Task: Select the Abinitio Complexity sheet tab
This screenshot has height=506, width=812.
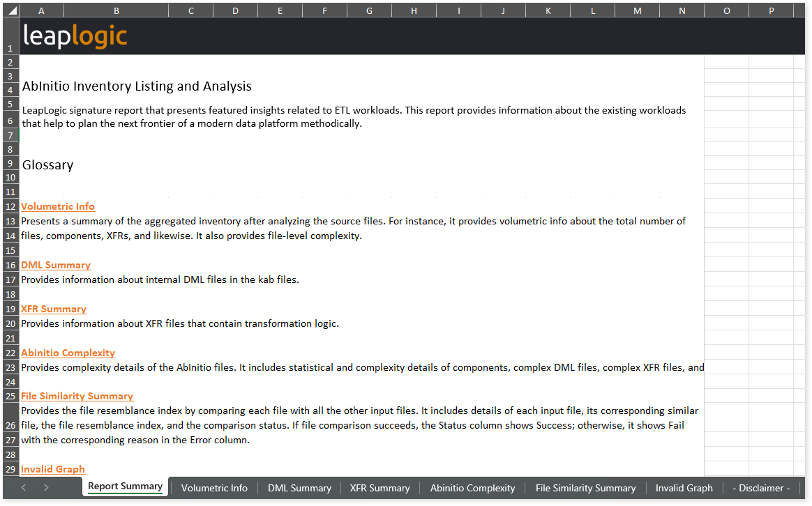Action: (472, 488)
